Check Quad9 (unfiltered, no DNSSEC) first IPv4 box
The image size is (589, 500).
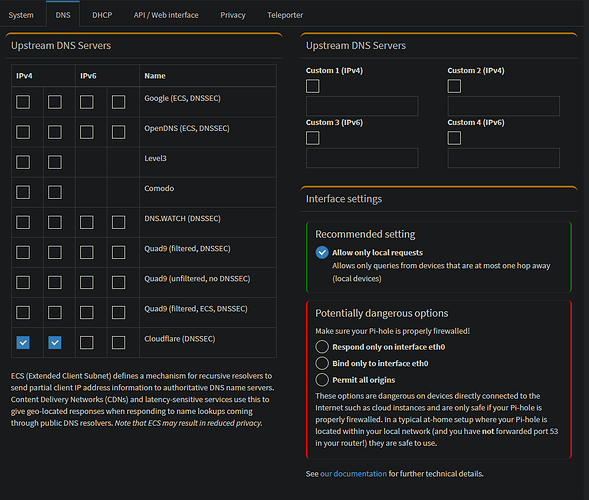click(x=23, y=282)
